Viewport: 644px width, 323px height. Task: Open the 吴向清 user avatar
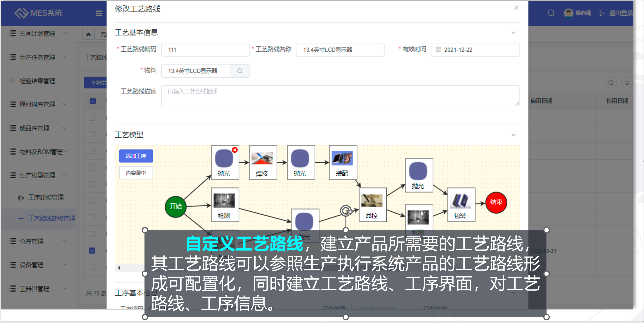(x=568, y=13)
